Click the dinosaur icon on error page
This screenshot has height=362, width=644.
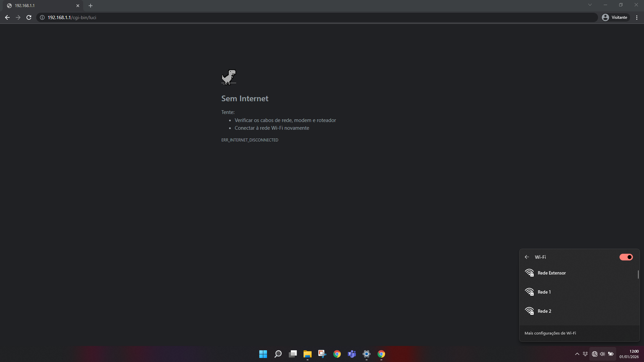tap(229, 77)
